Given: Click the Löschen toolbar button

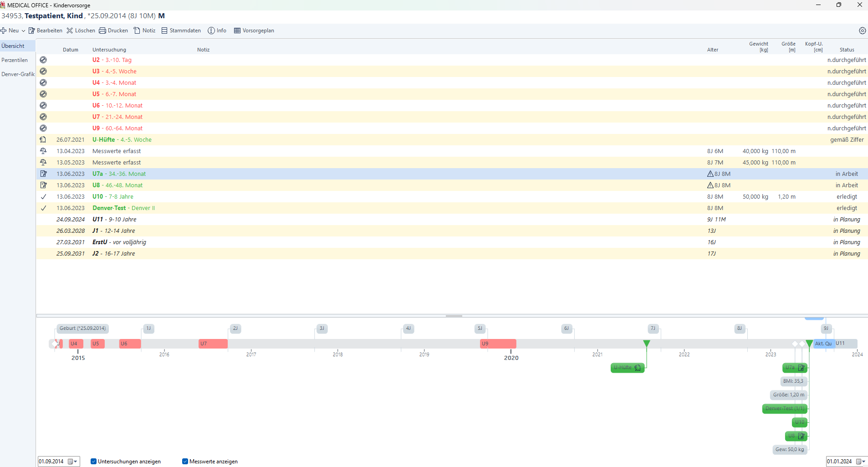Looking at the screenshot, I should pyautogui.click(x=81, y=31).
